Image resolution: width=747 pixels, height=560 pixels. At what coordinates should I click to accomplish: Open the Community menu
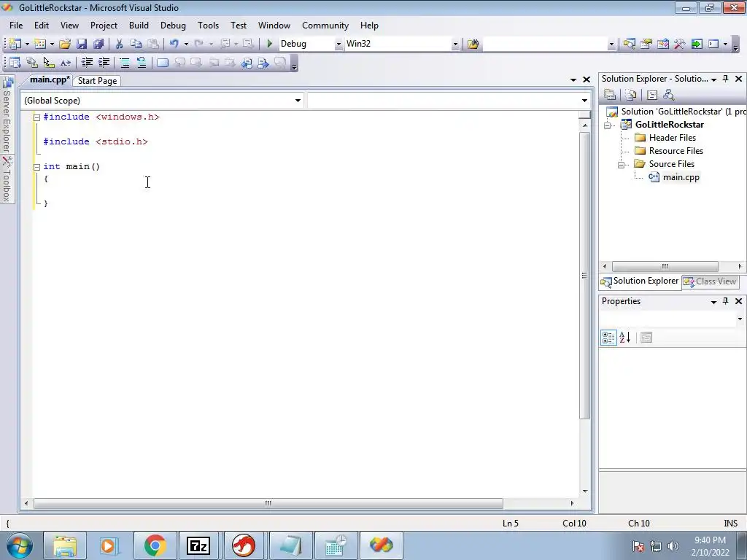[325, 26]
